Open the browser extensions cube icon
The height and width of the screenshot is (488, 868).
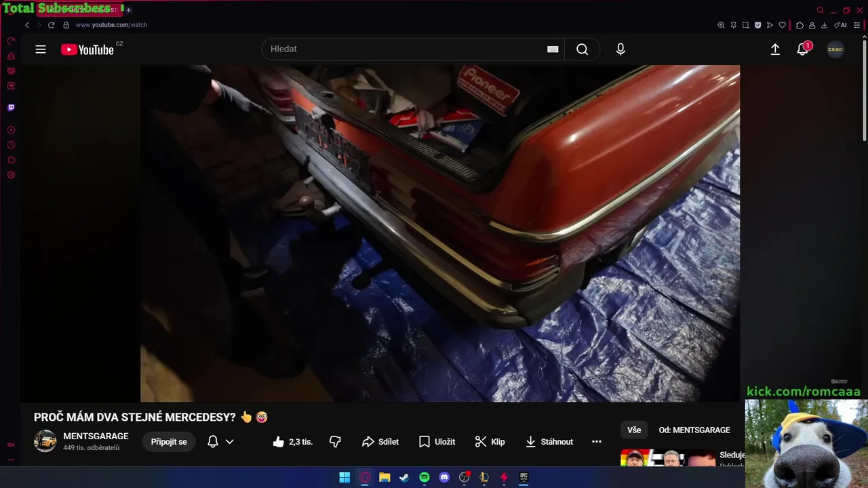click(x=800, y=25)
